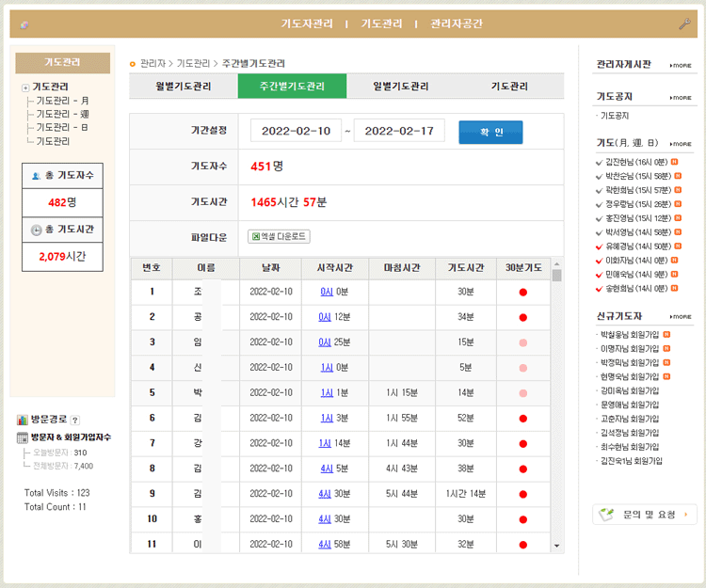This screenshot has width=706, height=588.
Task: Open the 관리자공간 top menu
Action: tap(457, 24)
